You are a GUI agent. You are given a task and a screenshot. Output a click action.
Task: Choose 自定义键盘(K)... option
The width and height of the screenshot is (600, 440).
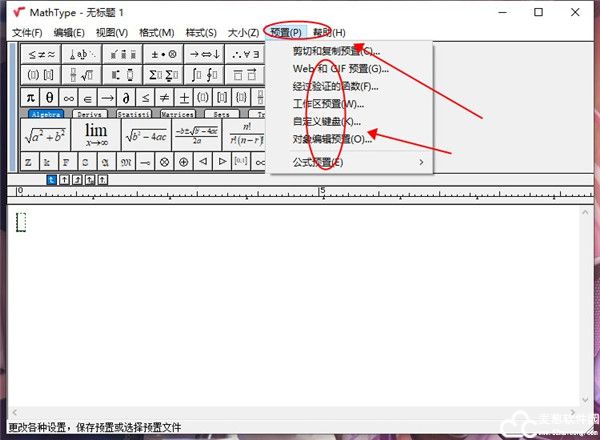tap(327, 122)
